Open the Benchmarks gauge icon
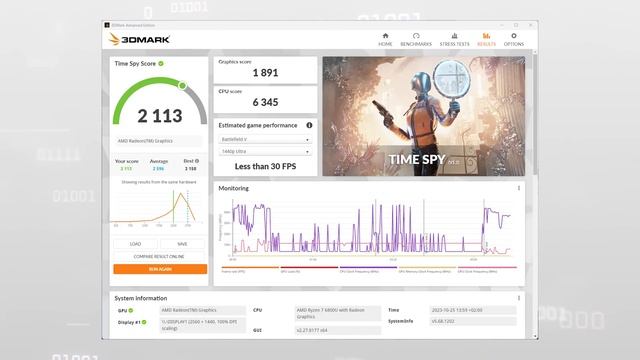The image size is (640, 360). (x=416, y=36)
